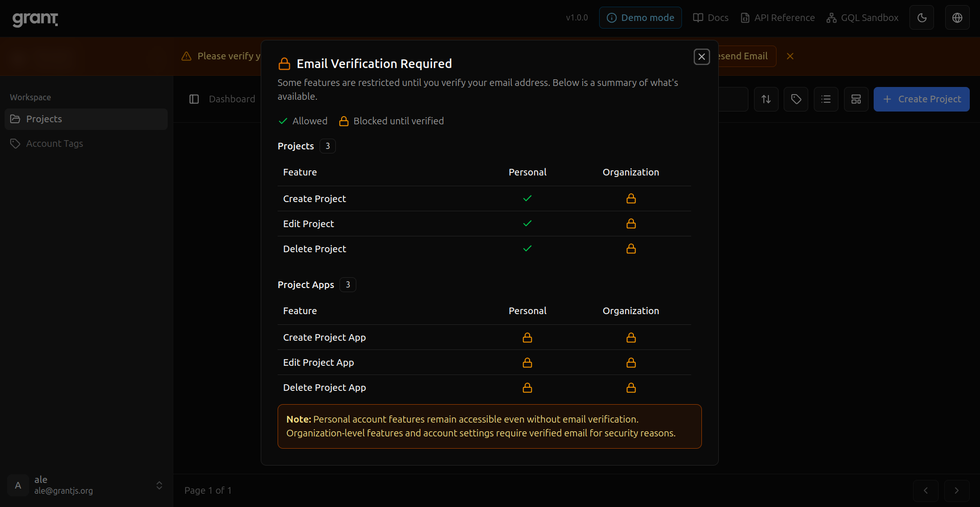Click the Project Apps section heading

pos(306,285)
